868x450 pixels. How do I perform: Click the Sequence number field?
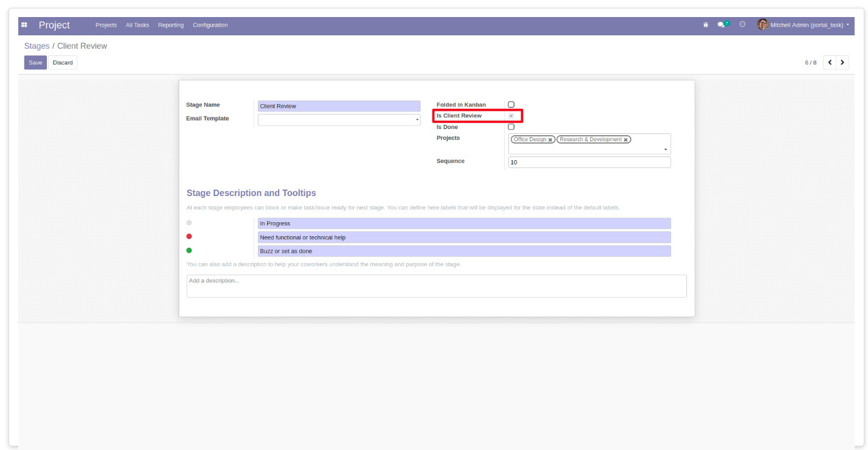589,163
